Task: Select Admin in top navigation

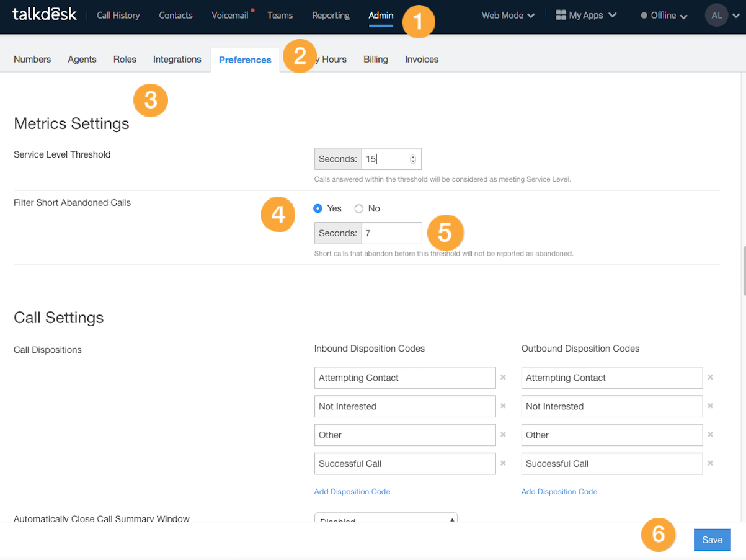Action: [381, 16]
